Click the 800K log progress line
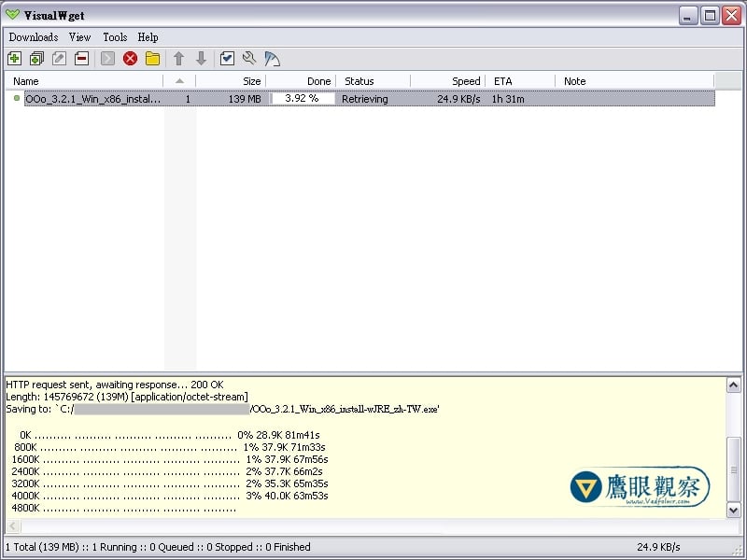Screen dimensions: 747x560 [x=170, y=447]
